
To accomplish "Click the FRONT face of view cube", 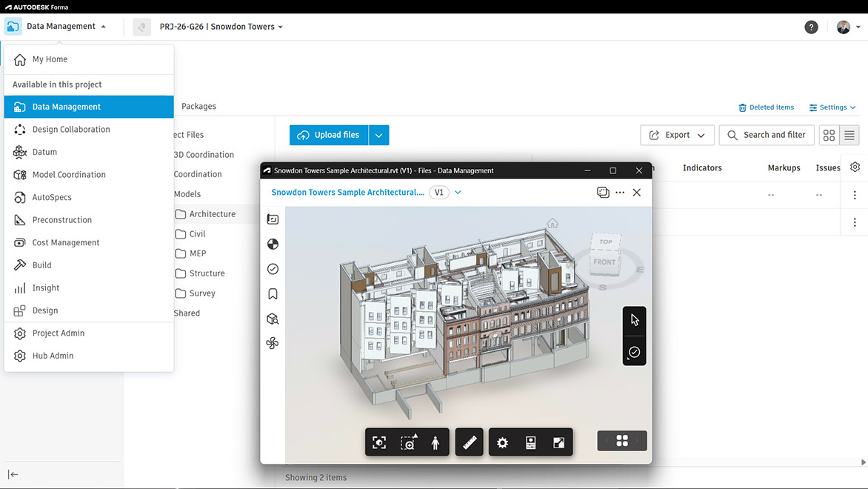I will pos(604,262).
